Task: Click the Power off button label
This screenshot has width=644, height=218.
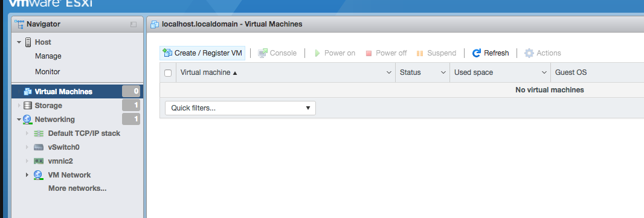Action: 391,53
